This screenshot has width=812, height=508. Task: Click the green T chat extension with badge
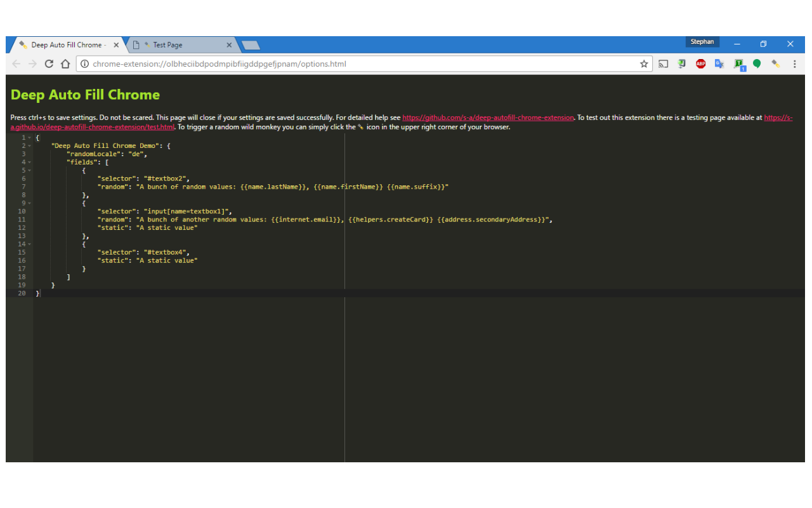[x=739, y=63]
